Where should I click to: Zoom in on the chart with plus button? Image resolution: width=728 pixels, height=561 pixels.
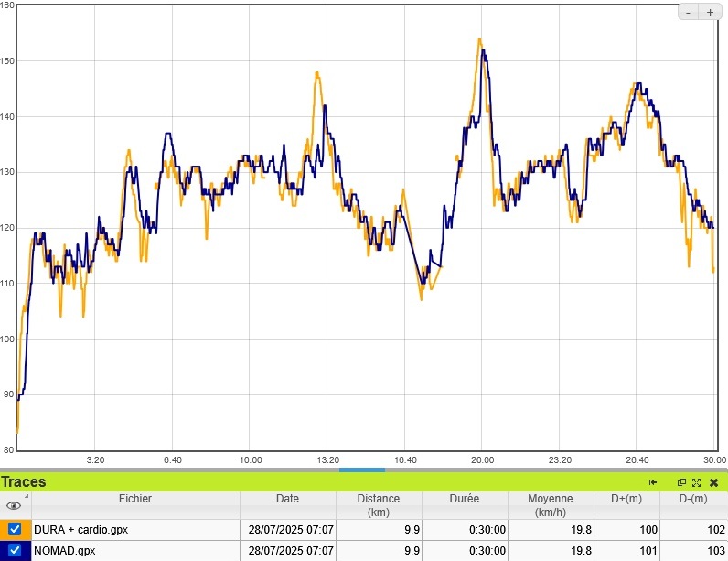710,12
